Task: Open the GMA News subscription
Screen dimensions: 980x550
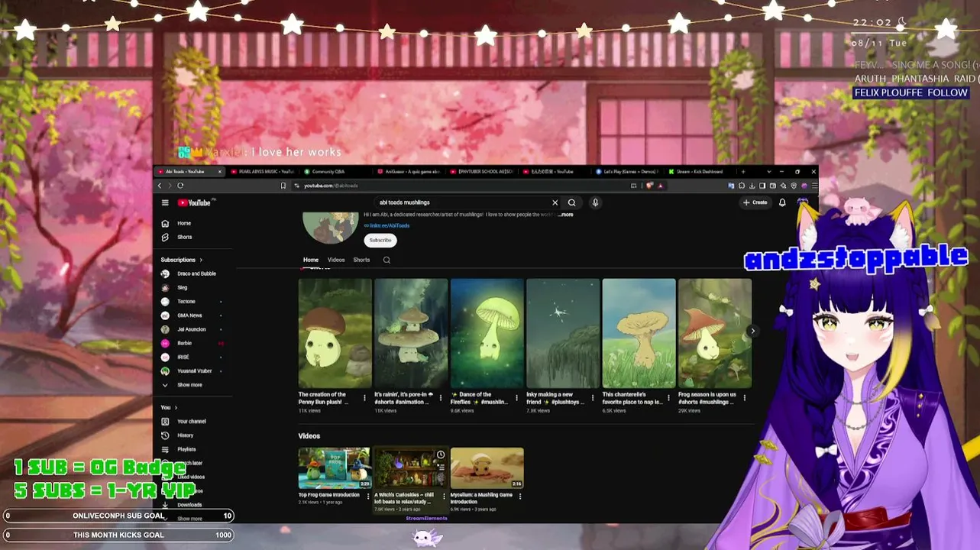Action: point(189,315)
